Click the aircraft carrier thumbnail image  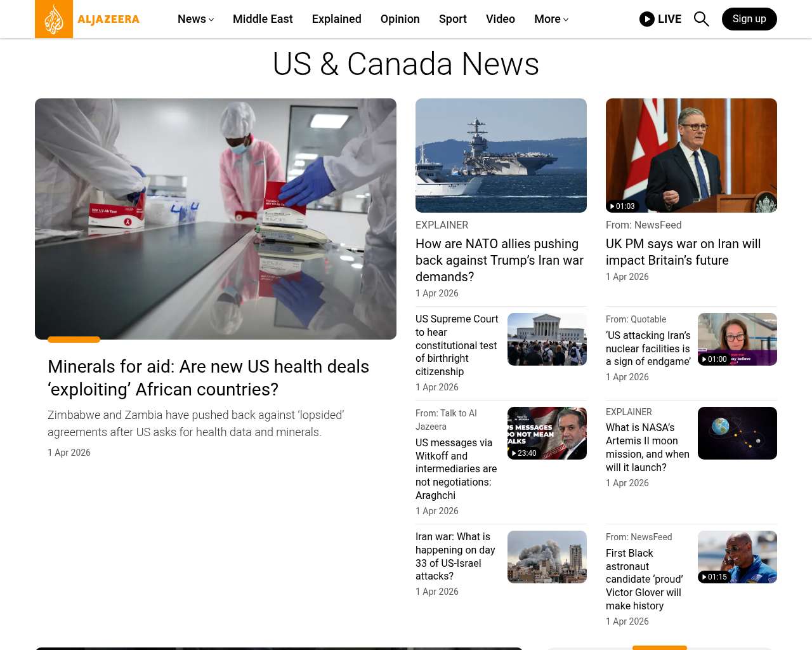501,156
